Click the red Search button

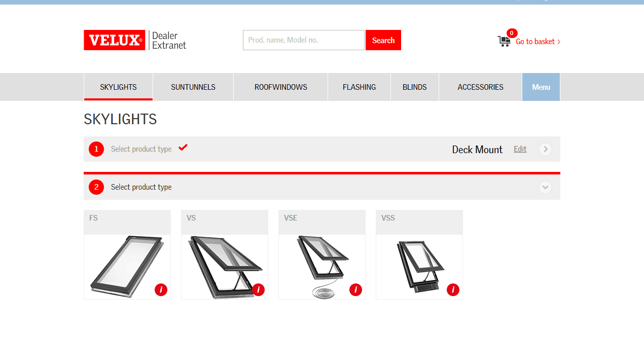[x=383, y=40]
